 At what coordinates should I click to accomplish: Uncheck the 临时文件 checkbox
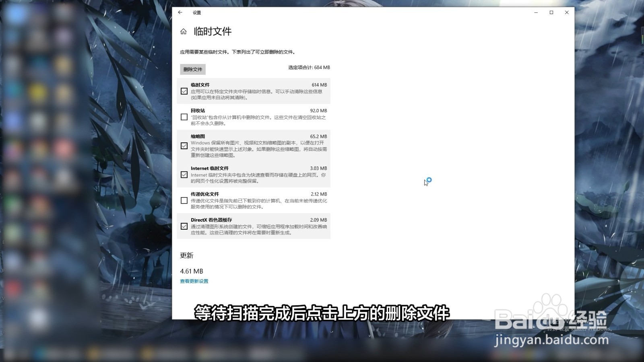(184, 91)
